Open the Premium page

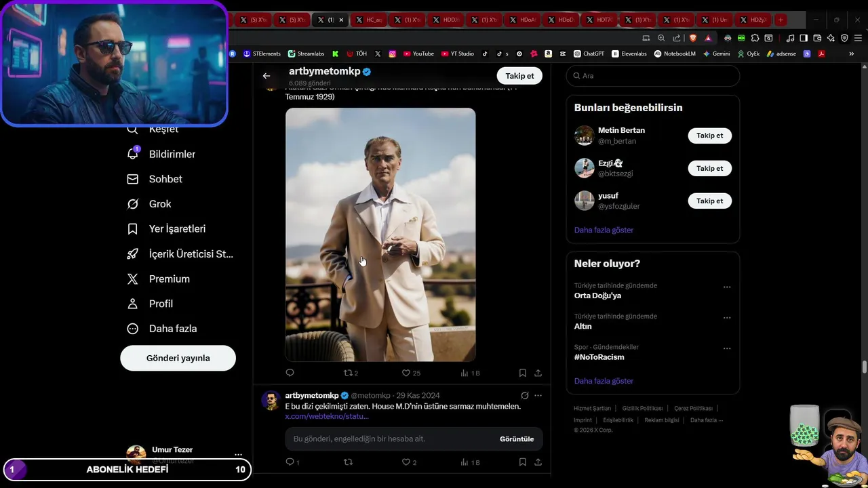[159, 279]
